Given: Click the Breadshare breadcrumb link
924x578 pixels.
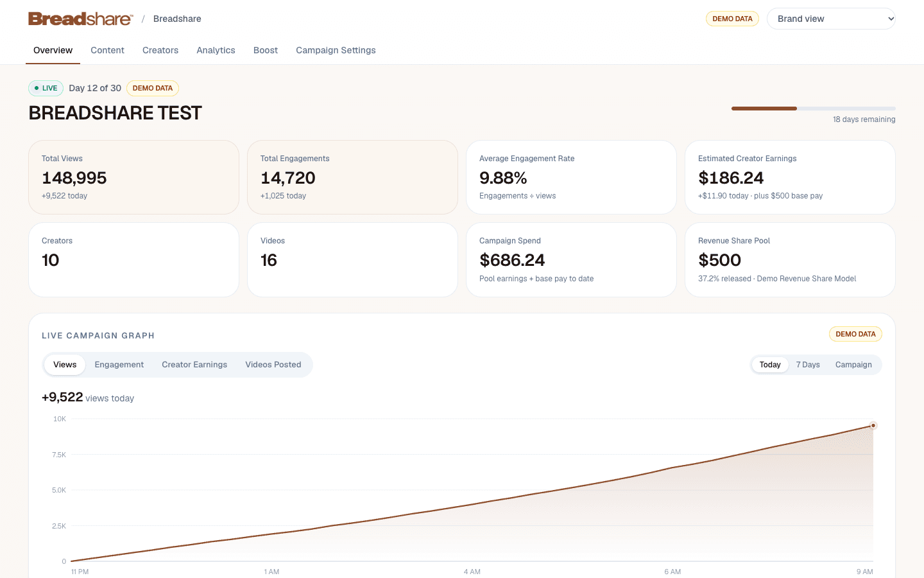Looking at the screenshot, I should coord(177,19).
